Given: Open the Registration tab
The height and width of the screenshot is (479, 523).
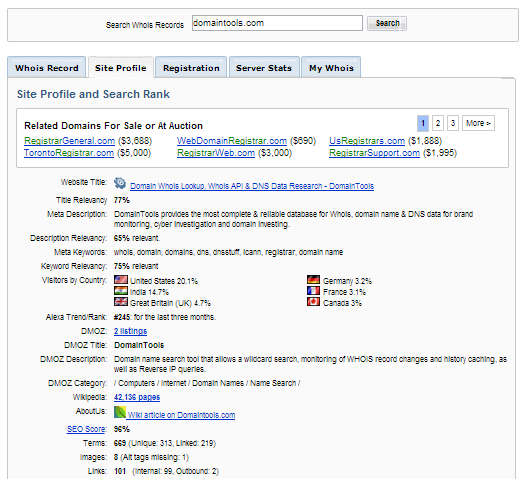Looking at the screenshot, I should (191, 68).
